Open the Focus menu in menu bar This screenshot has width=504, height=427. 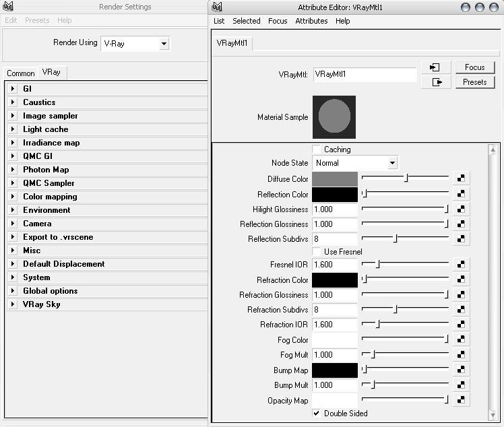tap(278, 21)
